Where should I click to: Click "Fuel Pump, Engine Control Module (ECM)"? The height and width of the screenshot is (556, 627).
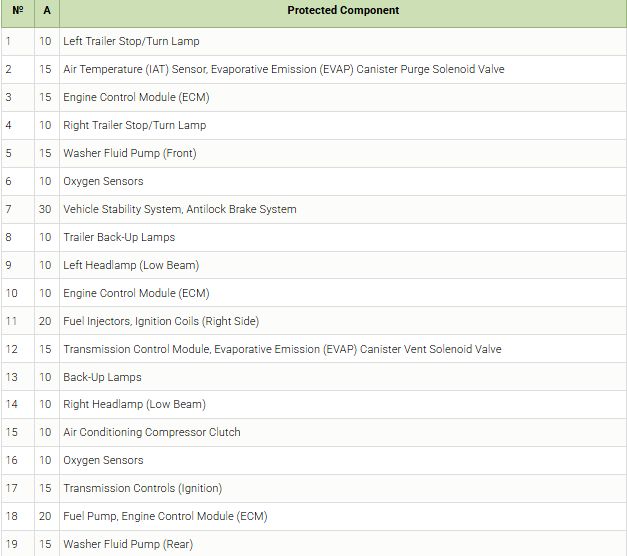coord(165,516)
